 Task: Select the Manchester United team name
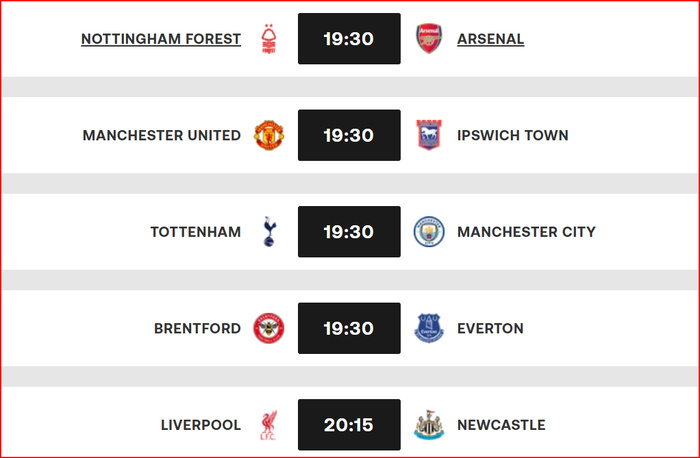click(162, 135)
